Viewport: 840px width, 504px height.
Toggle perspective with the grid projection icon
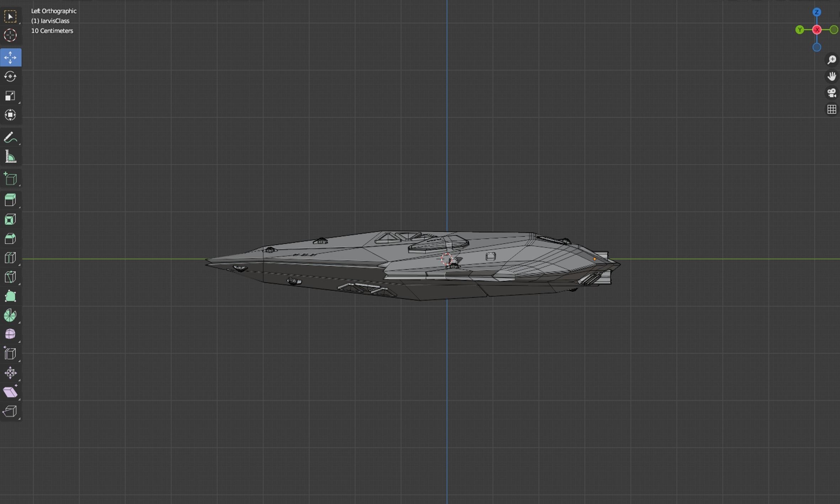pos(832,109)
